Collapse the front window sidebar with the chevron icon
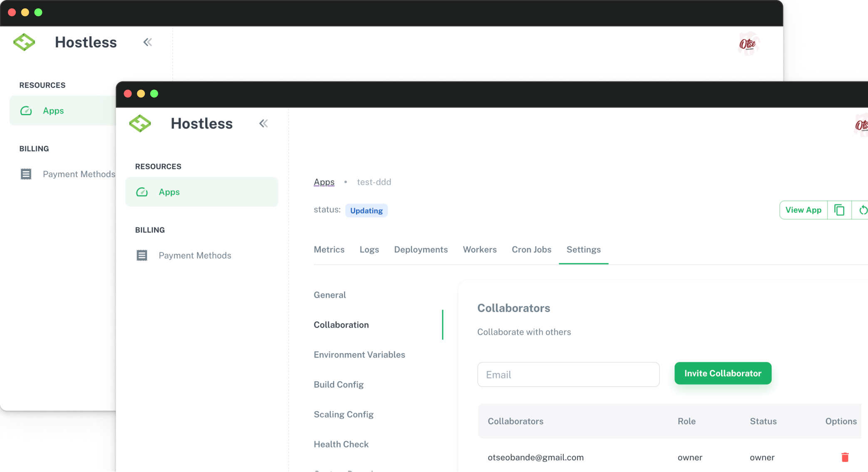This screenshot has width=868, height=472. pyautogui.click(x=263, y=124)
